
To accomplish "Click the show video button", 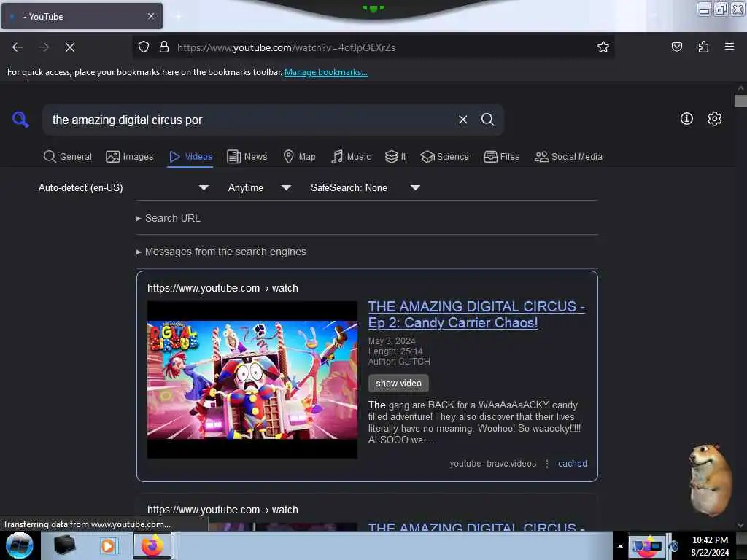I will [398, 384].
